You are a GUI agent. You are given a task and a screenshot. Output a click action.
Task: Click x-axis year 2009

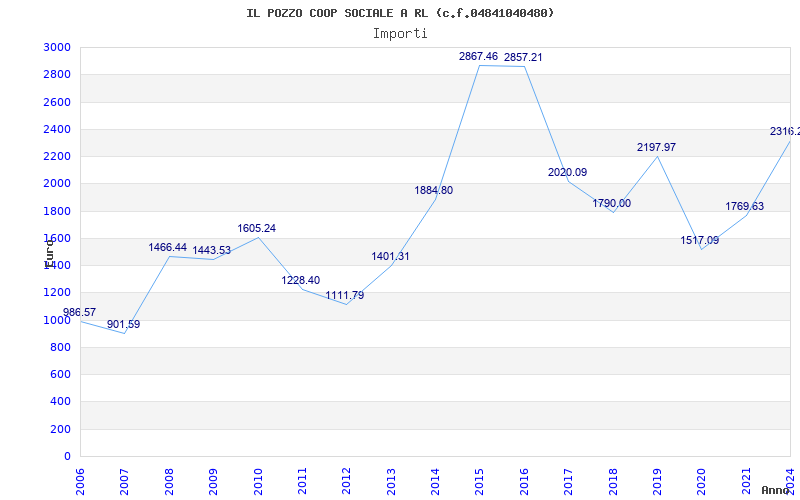[213, 482]
